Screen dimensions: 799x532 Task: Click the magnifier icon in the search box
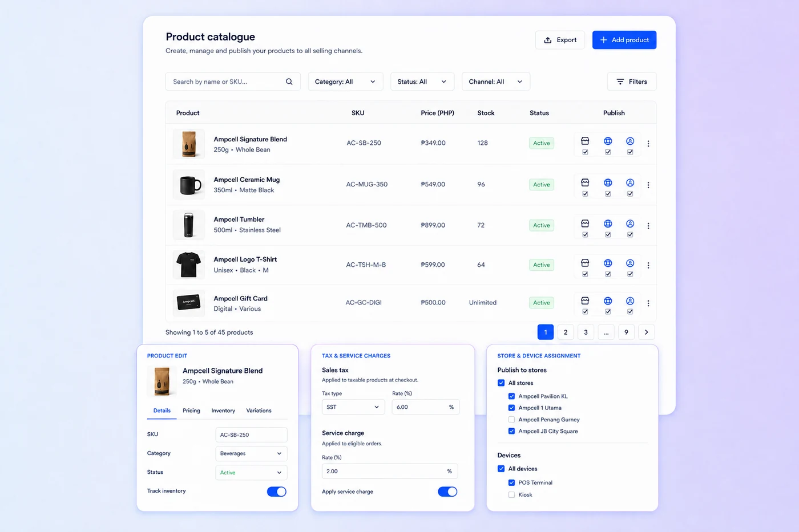coord(289,82)
